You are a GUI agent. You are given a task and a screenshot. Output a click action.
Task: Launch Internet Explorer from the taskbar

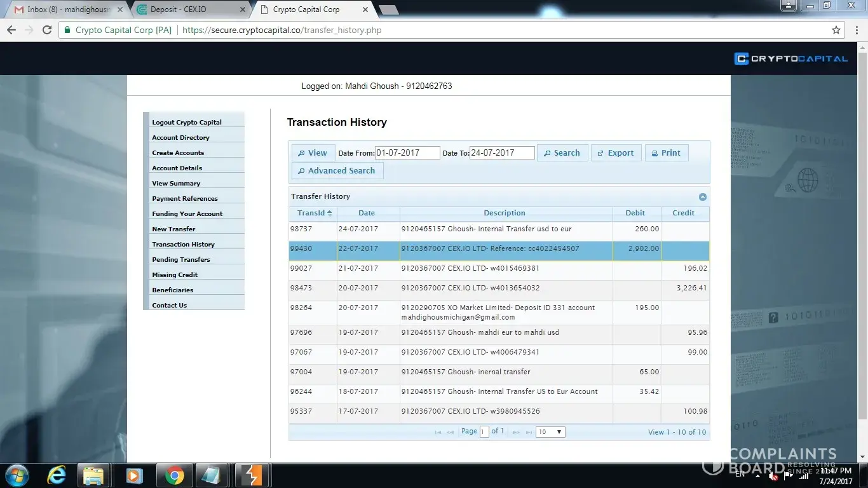(x=57, y=475)
